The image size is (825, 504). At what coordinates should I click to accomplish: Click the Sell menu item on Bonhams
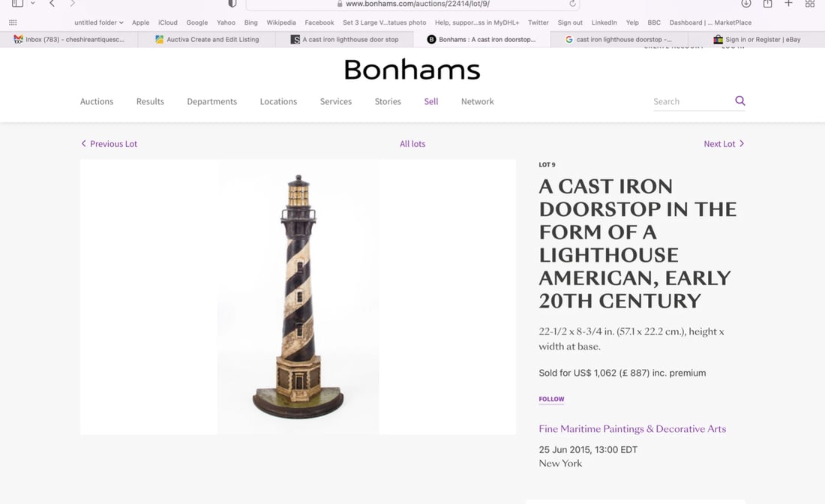(x=430, y=101)
